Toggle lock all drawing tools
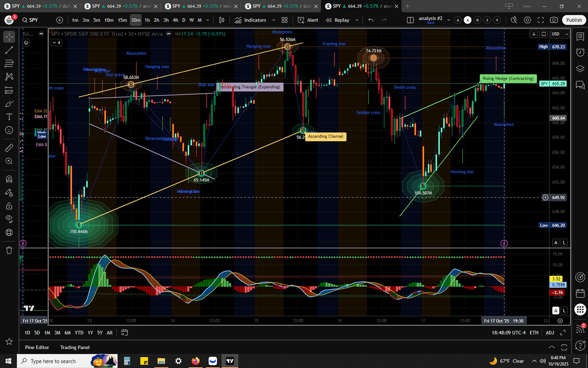 click(9, 206)
